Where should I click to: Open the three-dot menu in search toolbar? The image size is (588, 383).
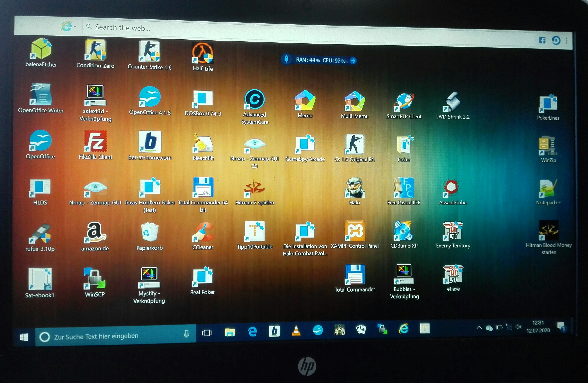point(566,41)
